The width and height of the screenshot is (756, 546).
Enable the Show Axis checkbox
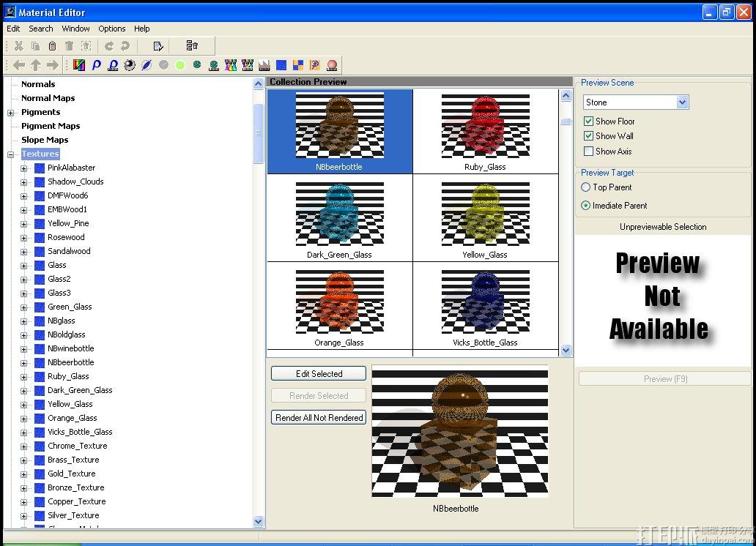(588, 151)
